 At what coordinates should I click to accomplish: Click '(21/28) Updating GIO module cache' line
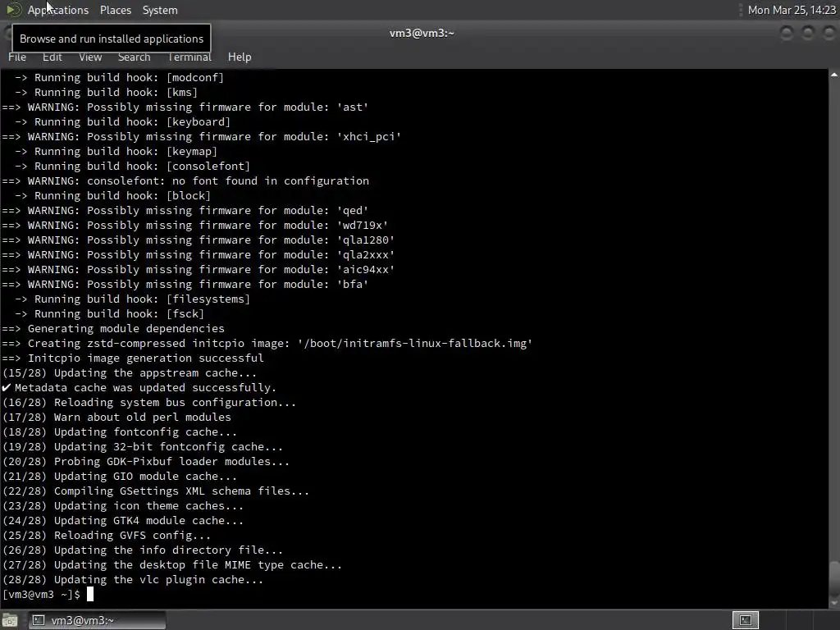point(120,477)
